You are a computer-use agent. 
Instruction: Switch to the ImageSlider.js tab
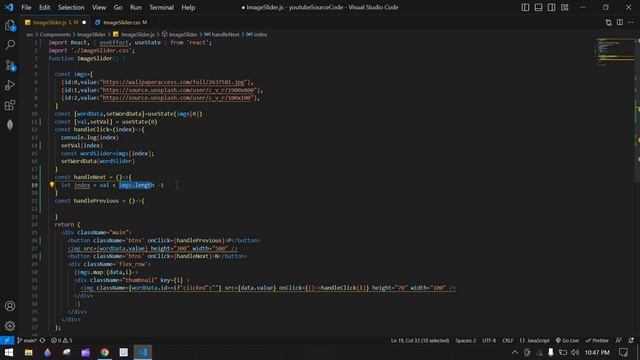point(55,22)
